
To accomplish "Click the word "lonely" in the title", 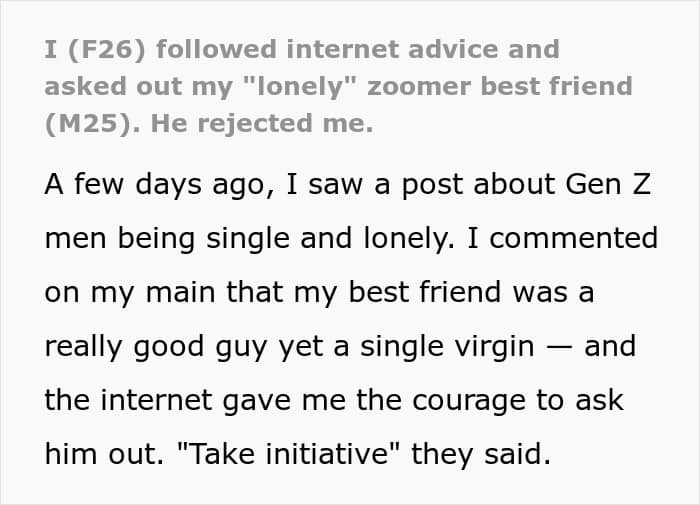I will click(x=303, y=86).
